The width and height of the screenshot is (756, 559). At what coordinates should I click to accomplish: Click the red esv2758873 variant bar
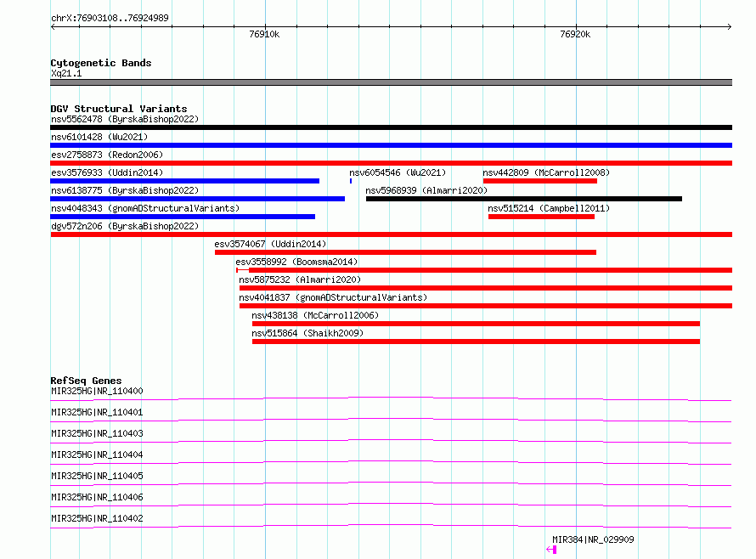pyautogui.click(x=391, y=163)
